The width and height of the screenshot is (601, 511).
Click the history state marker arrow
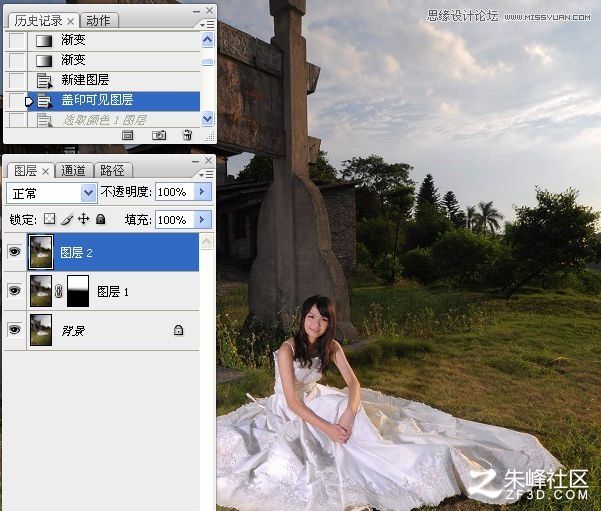(30, 102)
